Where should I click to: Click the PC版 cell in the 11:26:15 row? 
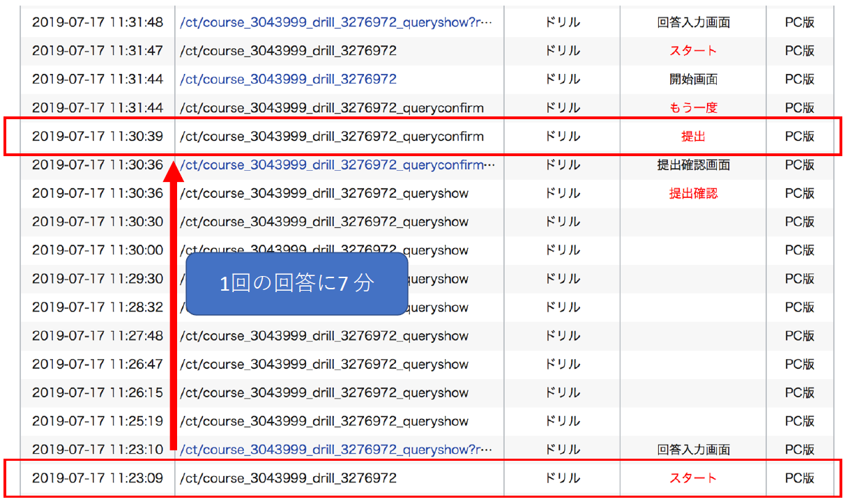coord(800,393)
